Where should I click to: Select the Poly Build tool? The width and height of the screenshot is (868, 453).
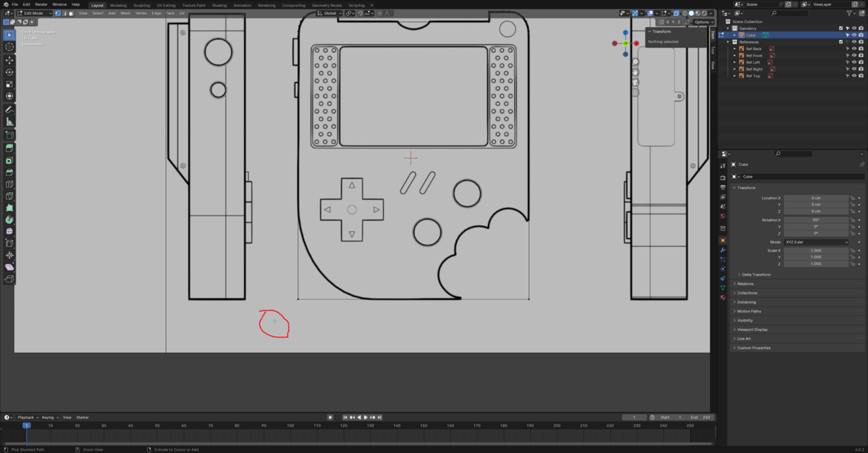pos(9,208)
